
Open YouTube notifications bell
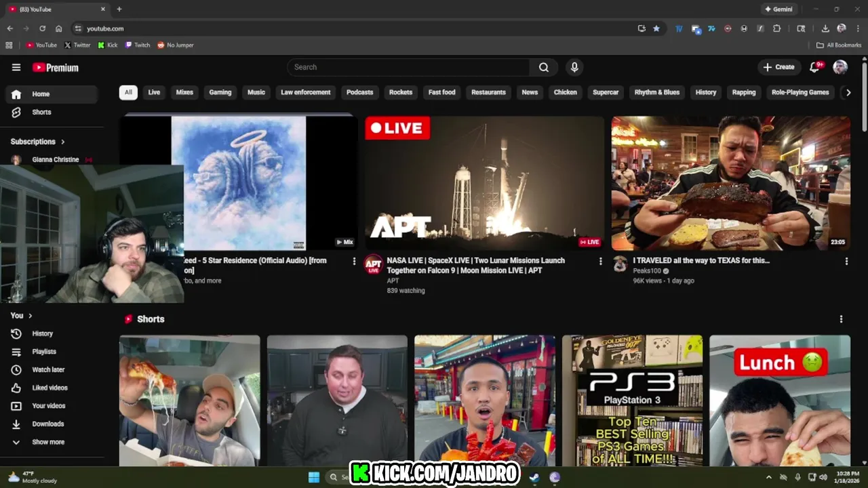click(815, 67)
